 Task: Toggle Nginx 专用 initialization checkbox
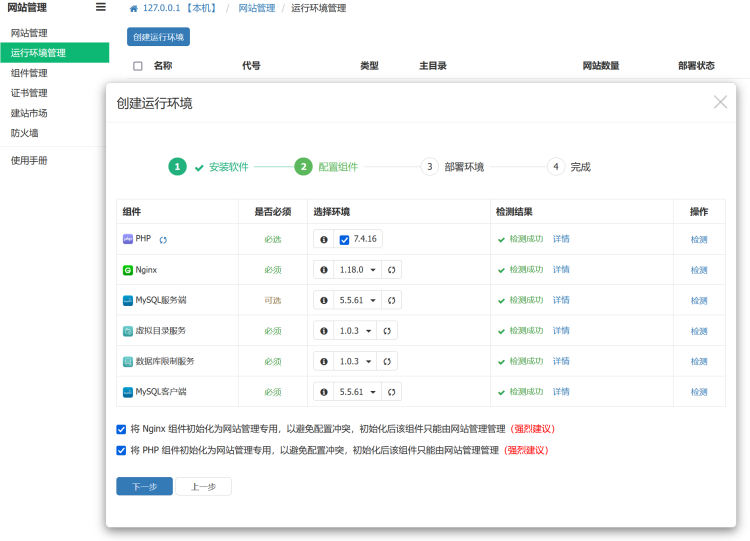coord(121,429)
